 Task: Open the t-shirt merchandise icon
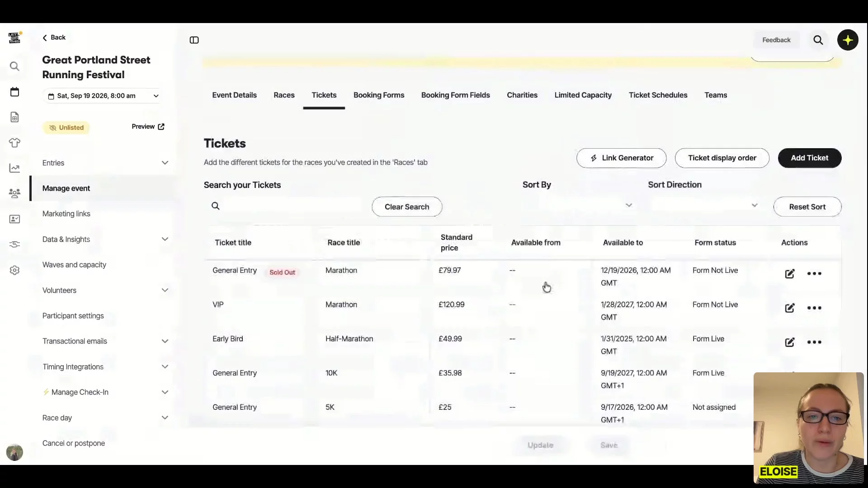pyautogui.click(x=14, y=143)
